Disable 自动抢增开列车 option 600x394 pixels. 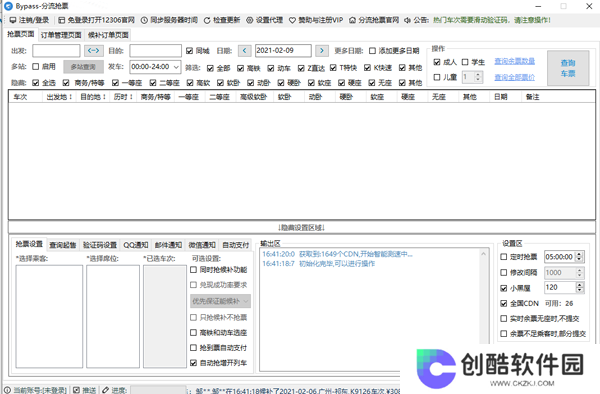tap(194, 363)
